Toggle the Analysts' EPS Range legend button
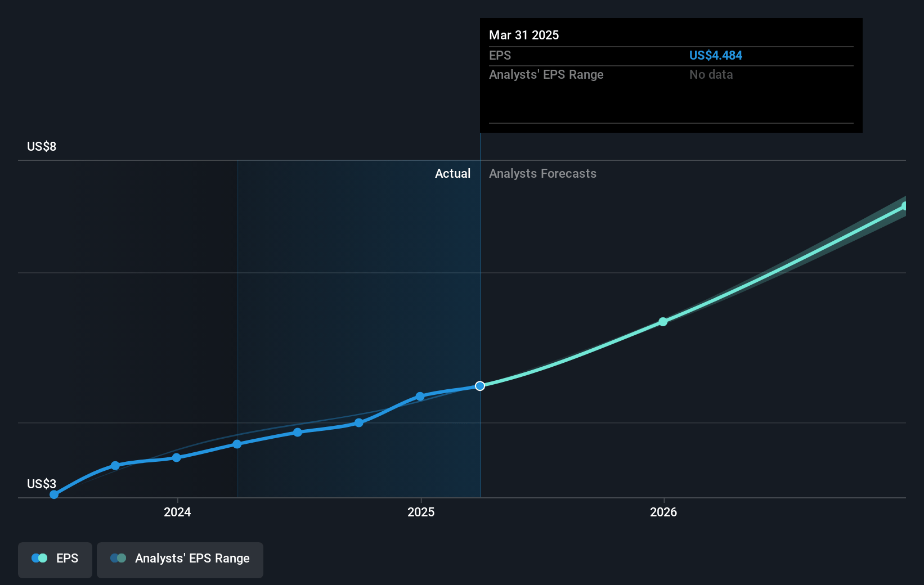This screenshot has width=924, height=585. pos(180,560)
